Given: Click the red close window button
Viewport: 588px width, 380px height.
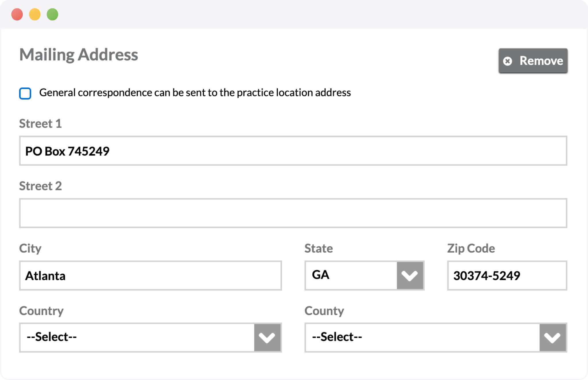Looking at the screenshot, I should pos(17,14).
